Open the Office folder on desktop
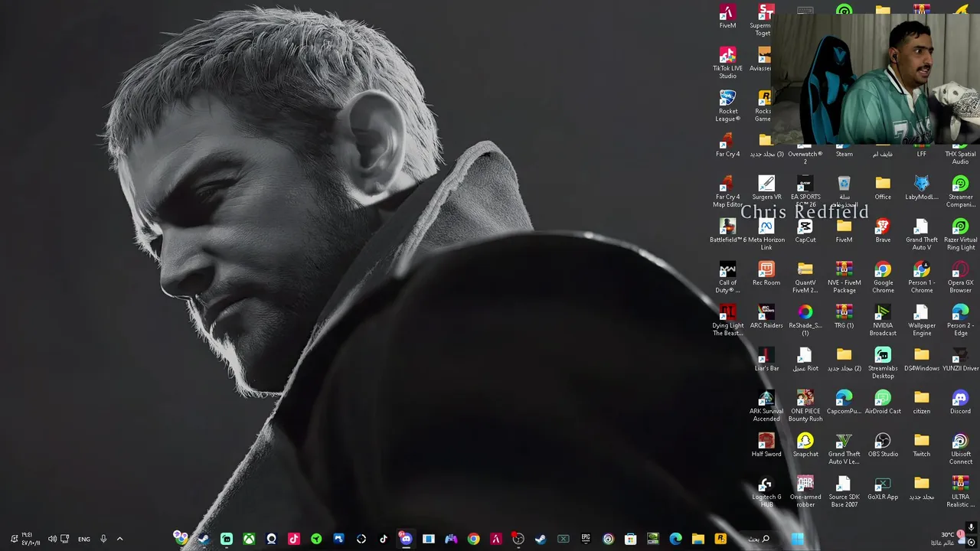 (x=883, y=187)
